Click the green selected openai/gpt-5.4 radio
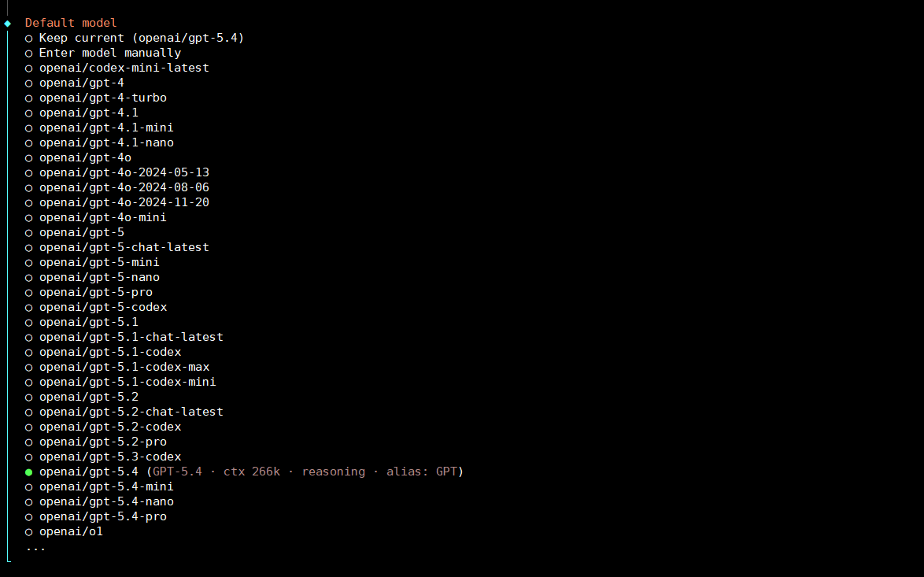924x577 pixels. pyautogui.click(x=29, y=472)
